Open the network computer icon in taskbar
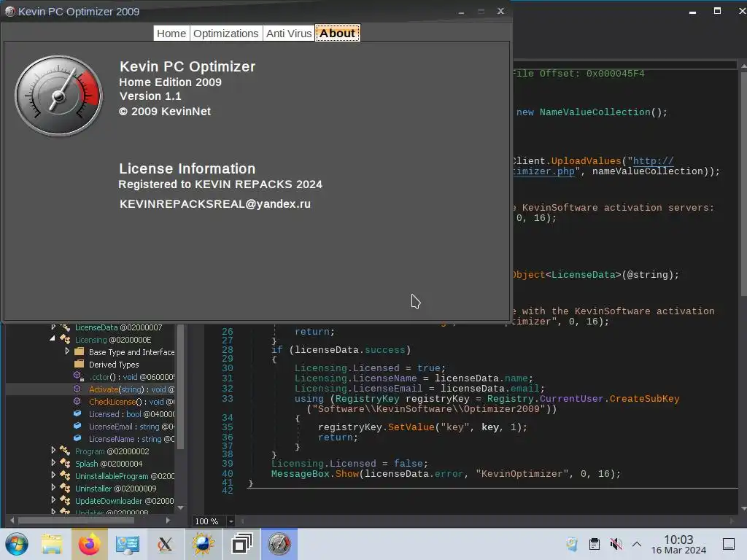The width and height of the screenshot is (747, 560). (x=127, y=544)
